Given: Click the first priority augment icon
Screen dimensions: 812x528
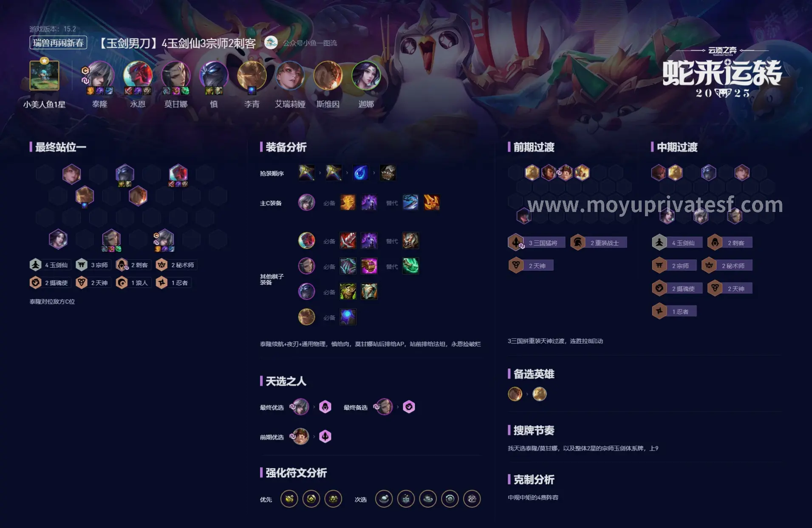Looking at the screenshot, I should tap(289, 499).
